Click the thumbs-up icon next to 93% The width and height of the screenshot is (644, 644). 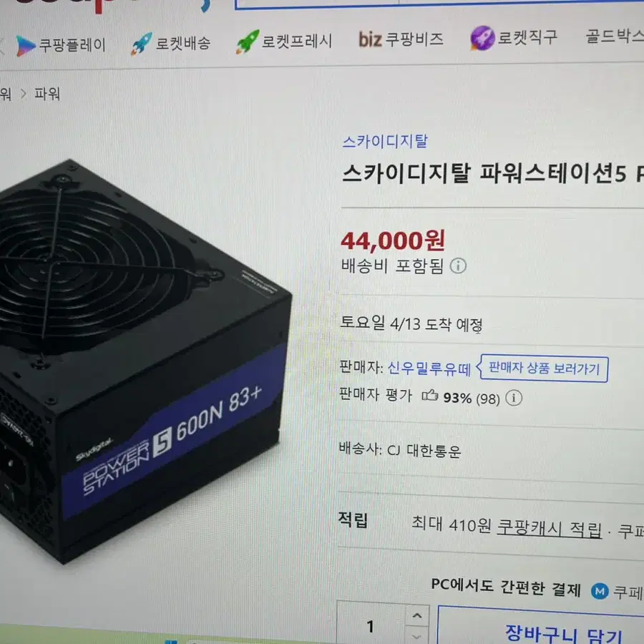pos(429,396)
